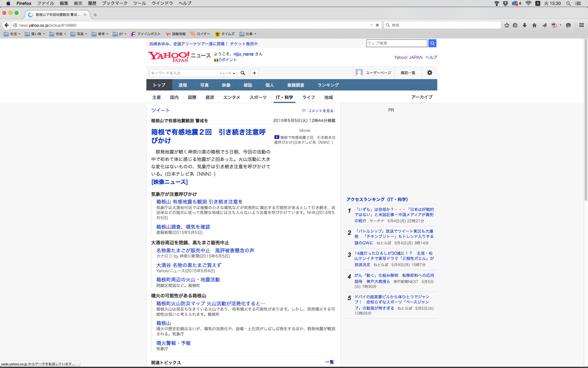Select the スポーツ category tab
The image size is (588, 368).
(258, 97)
